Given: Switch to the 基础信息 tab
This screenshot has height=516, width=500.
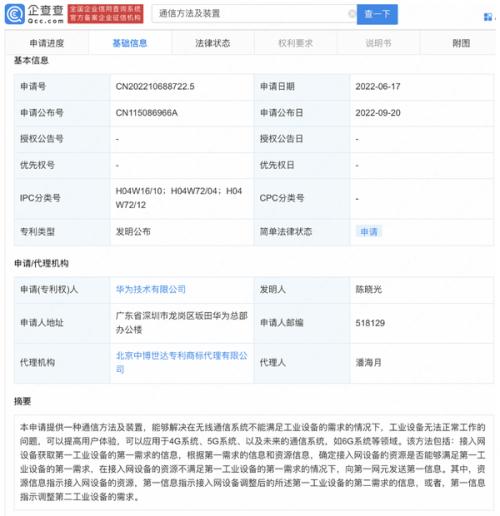Looking at the screenshot, I should [x=130, y=43].
